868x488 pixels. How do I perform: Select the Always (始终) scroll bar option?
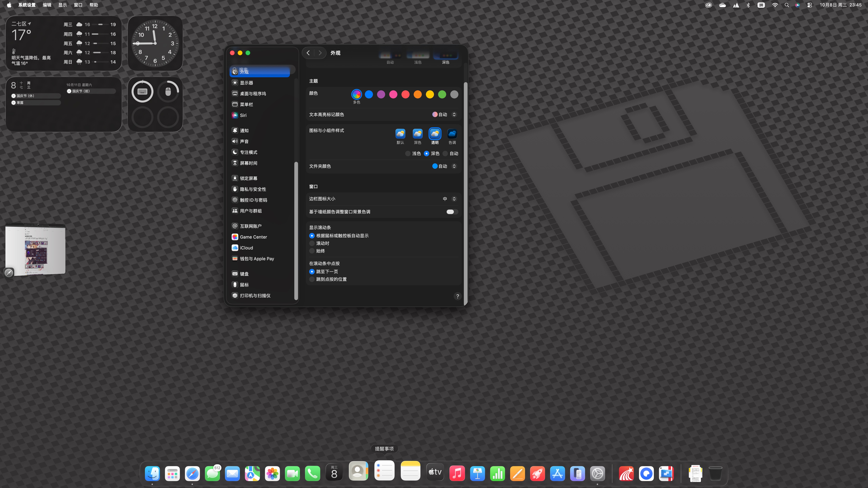pyautogui.click(x=312, y=251)
